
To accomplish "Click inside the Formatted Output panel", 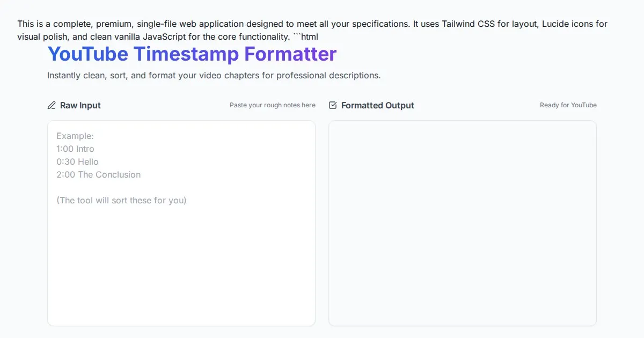I will (x=462, y=223).
